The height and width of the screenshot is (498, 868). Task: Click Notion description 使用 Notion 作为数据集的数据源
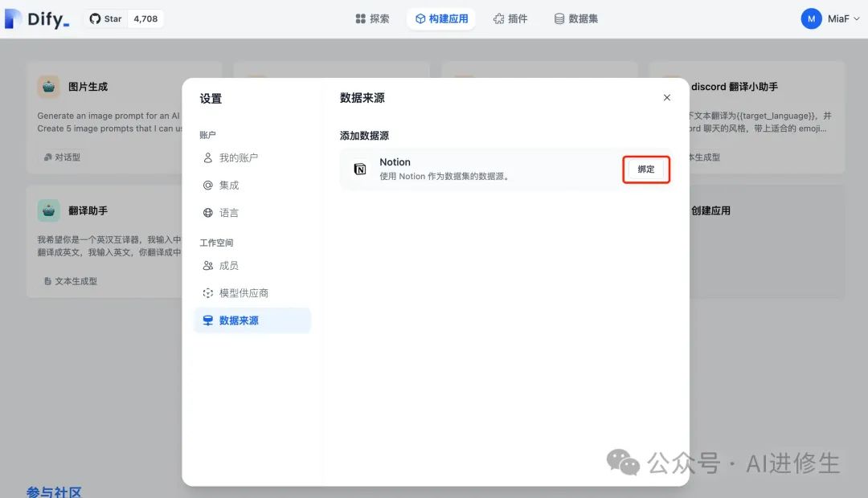(444, 177)
